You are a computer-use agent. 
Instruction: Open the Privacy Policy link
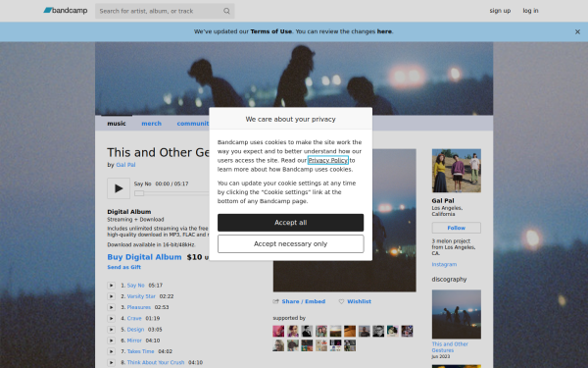pos(327,160)
